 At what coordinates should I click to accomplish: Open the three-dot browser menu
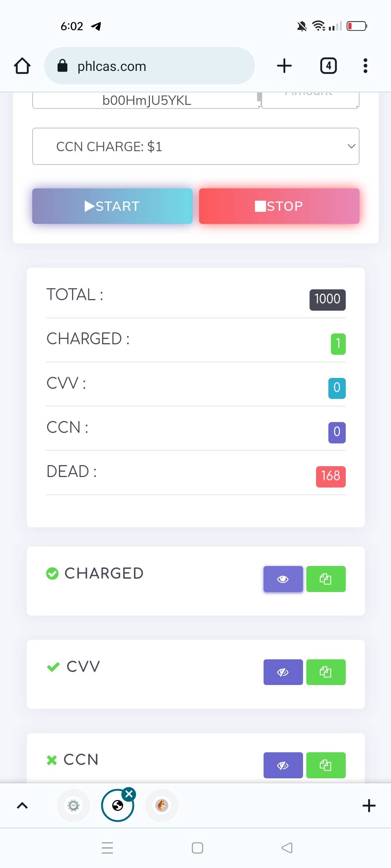[x=365, y=66]
